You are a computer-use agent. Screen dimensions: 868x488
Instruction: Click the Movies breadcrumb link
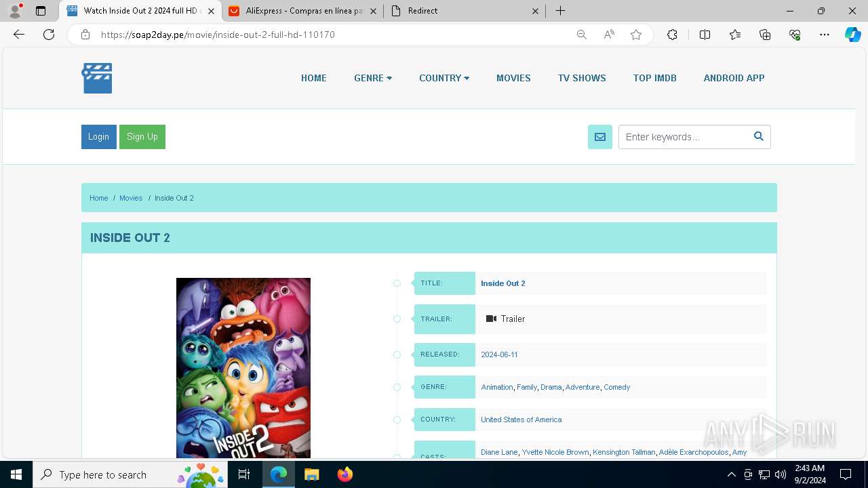pyautogui.click(x=131, y=198)
